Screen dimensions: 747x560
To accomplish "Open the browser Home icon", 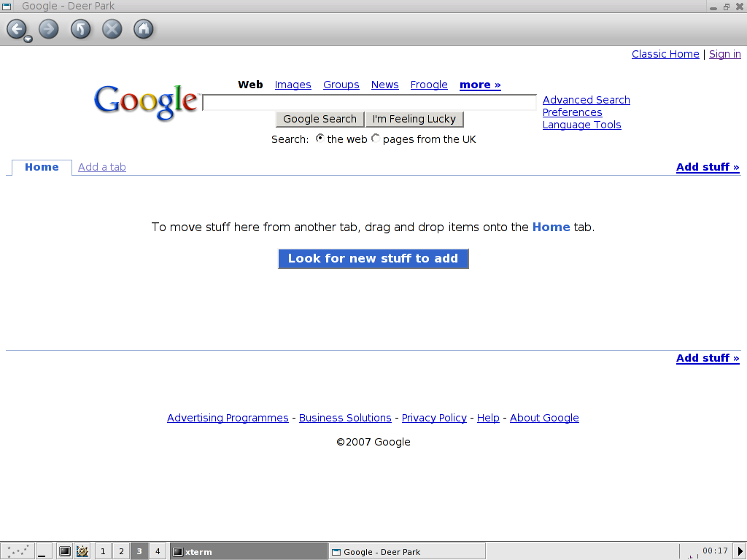I will [144, 29].
